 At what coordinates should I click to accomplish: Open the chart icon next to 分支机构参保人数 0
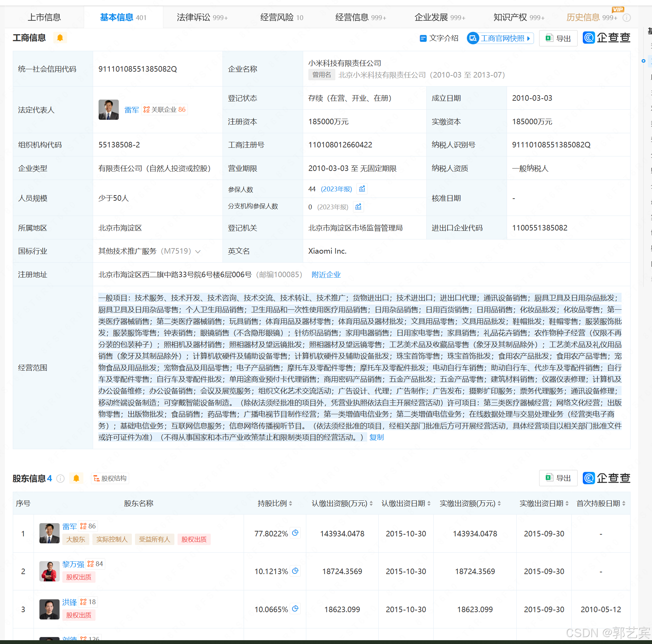click(x=358, y=207)
